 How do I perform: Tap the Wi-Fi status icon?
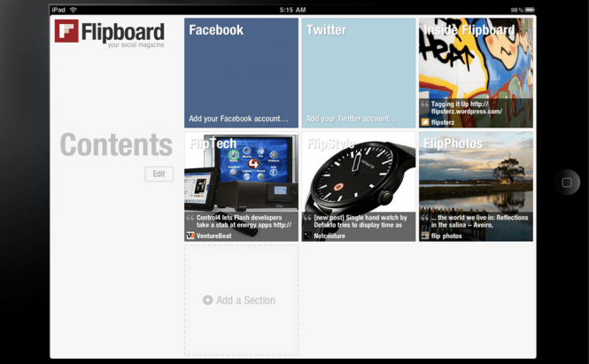74,10
